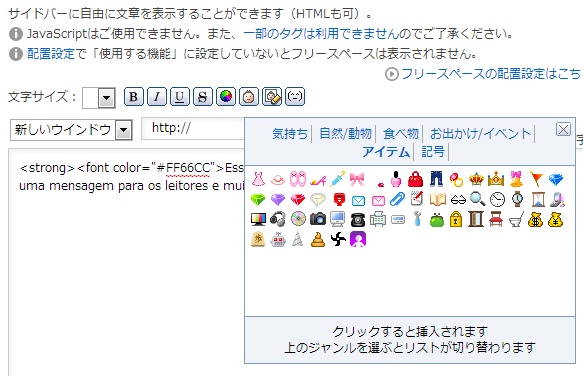This screenshot has height=376, width=583.
Task: Open the text color wheel picker
Action: (226, 97)
